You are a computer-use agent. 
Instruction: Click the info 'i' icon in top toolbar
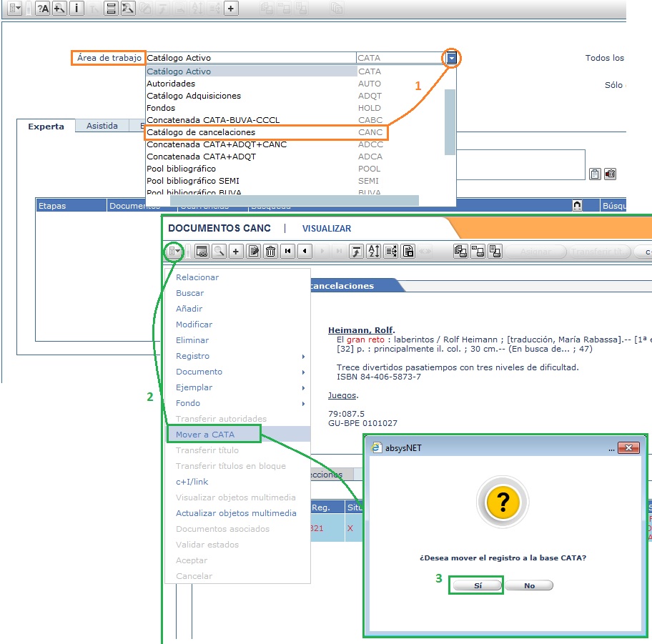[77, 9]
